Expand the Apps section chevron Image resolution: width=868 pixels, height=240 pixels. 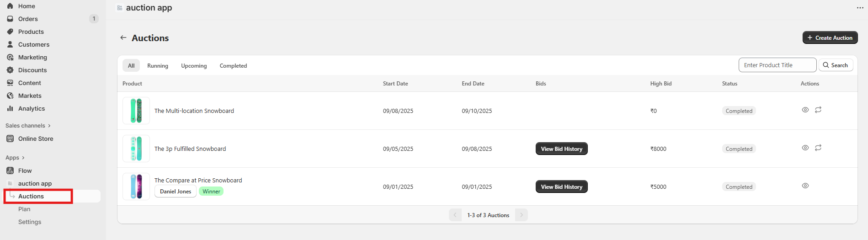coord(23,158)
